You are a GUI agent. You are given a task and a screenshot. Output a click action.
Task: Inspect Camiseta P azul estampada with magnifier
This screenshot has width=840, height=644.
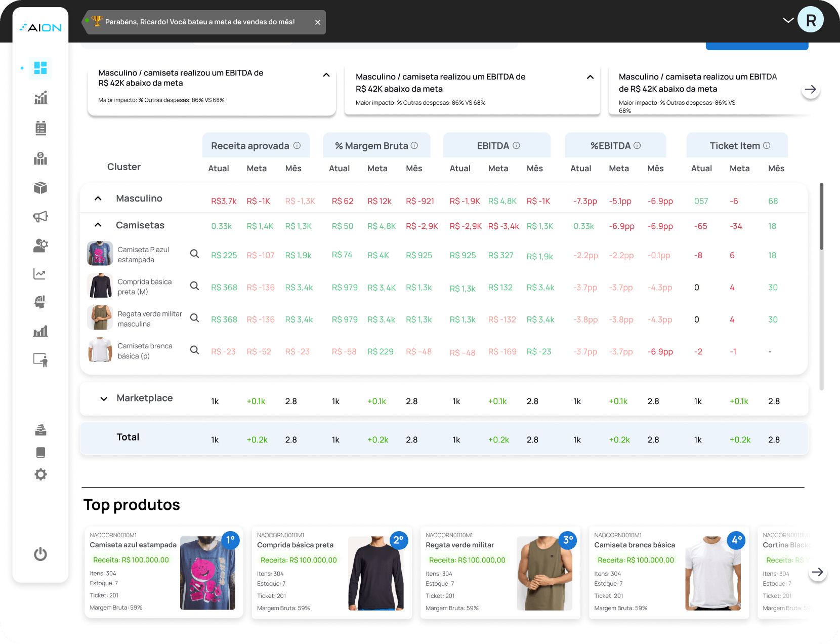[194, 254]
